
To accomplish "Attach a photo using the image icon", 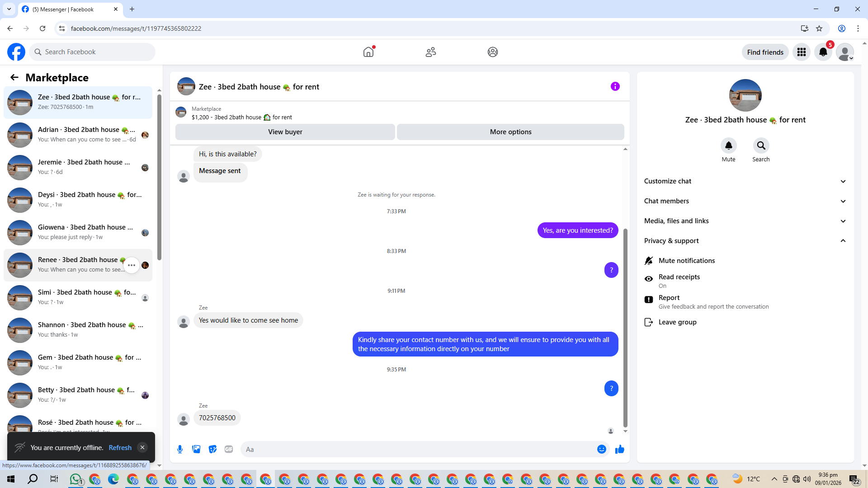I will tap(196, 449).
